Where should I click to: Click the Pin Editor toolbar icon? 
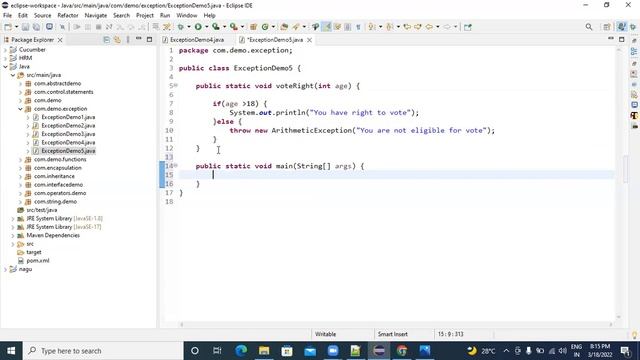coord(468,27)
